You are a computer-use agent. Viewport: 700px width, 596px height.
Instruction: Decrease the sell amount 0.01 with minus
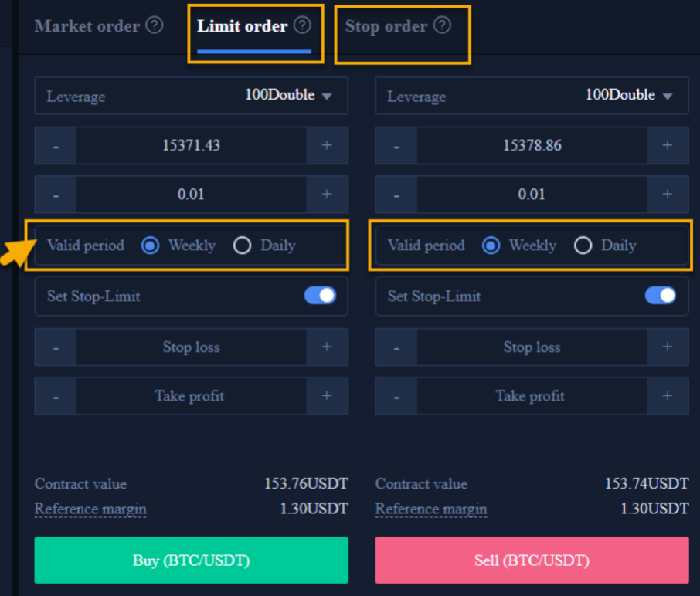click(x=396, y=194)
